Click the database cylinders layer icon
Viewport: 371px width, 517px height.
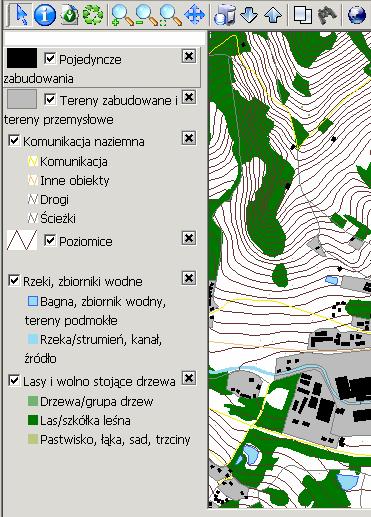point(225,15)
